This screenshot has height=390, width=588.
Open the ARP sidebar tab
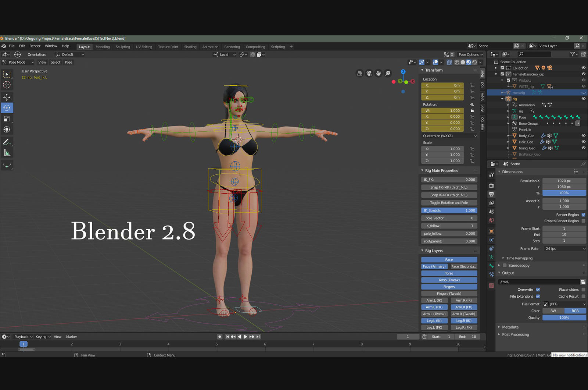coord(482,109)
